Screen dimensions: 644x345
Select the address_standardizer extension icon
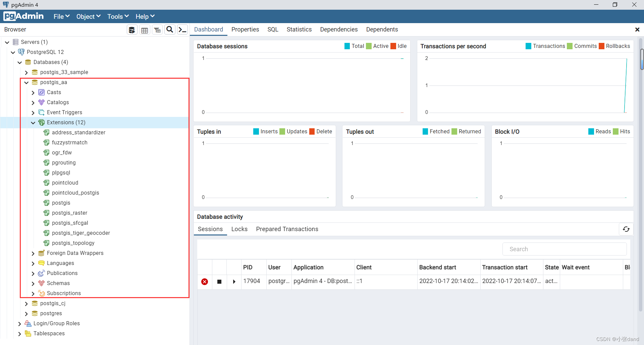click(47, 133)
